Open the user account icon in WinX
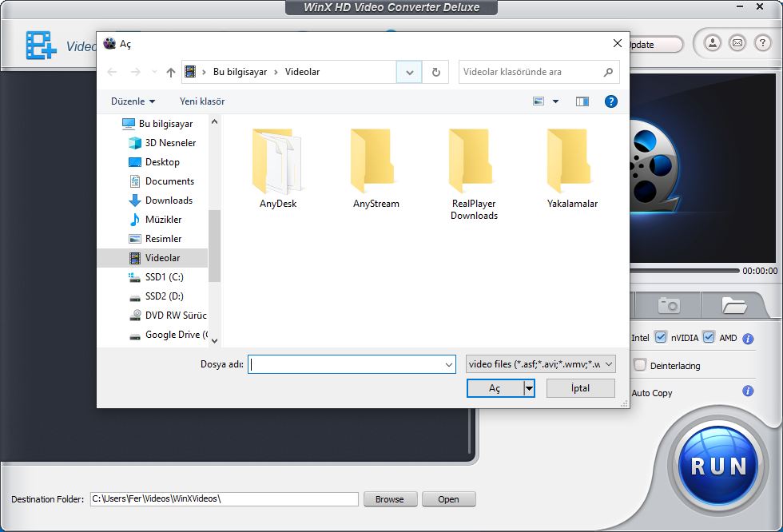The height and width of the screenshot is (532, 783). pyautogui.click(x=713, y=43)
